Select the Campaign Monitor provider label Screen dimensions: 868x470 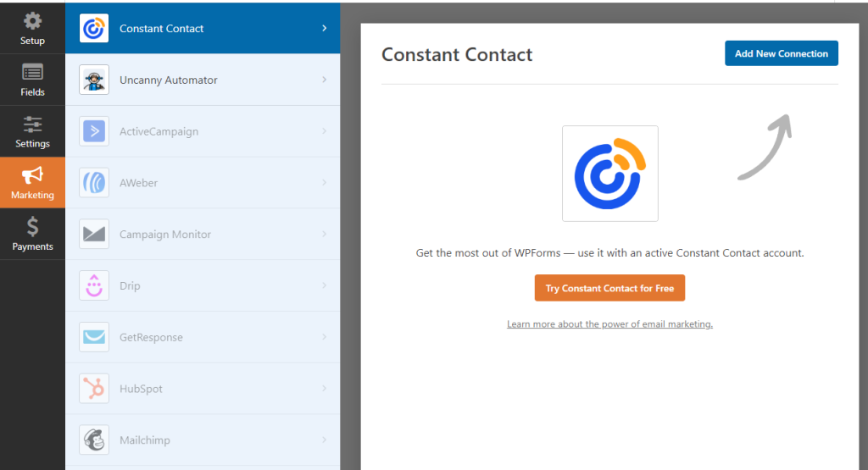(x=165, y=235)
